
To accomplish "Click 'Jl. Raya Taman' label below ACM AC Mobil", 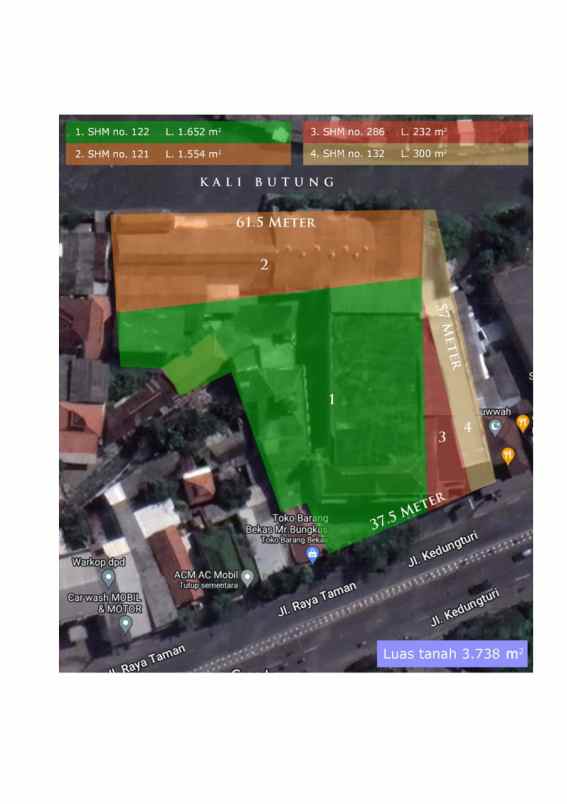I will [317, 598].
